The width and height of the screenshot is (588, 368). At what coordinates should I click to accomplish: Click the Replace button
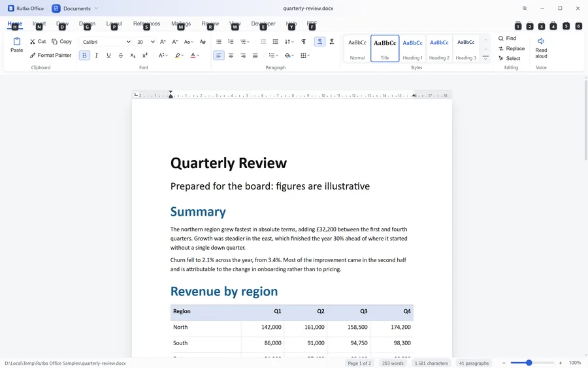(x=511, y=48)
